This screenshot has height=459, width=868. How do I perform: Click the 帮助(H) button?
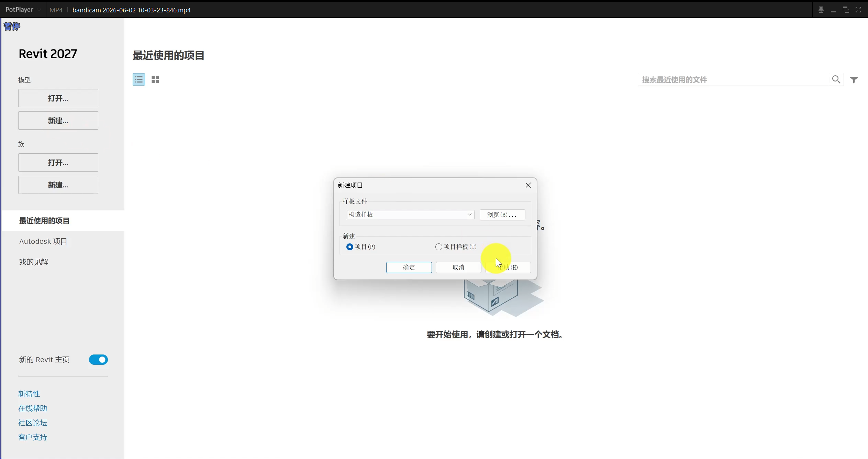(508, 267)
